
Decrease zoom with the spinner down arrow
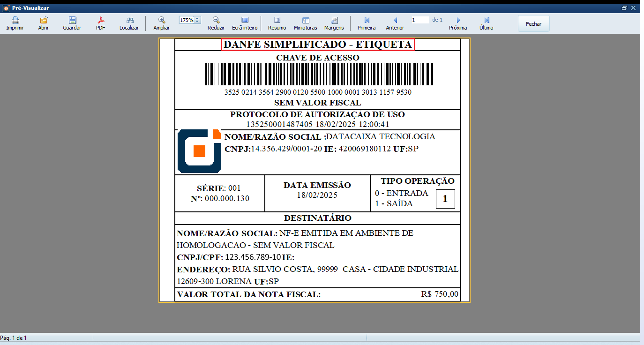(197, 22)
